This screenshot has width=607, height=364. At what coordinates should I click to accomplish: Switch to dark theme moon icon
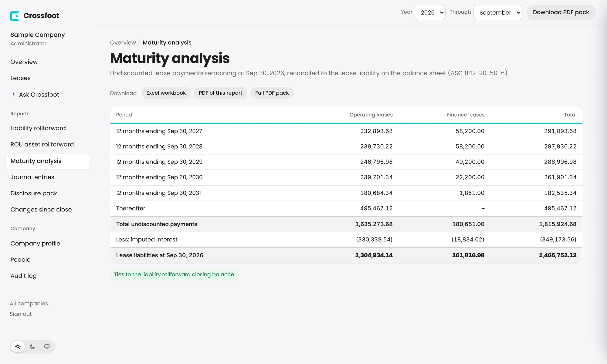(32, 346)
